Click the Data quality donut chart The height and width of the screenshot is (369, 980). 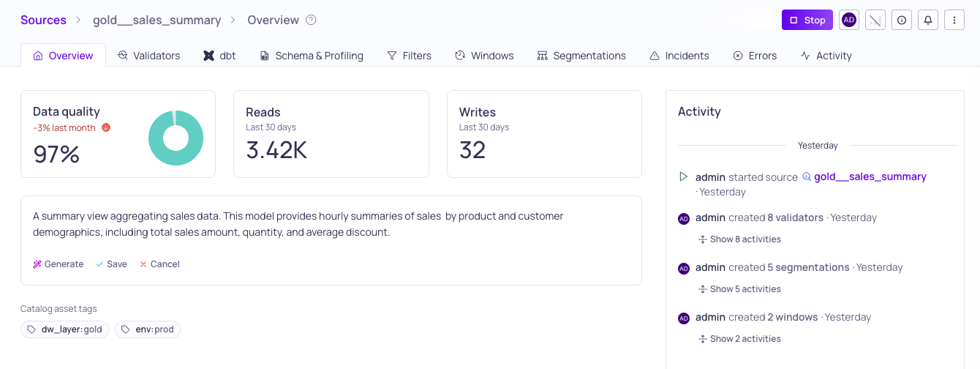tap(176, 138)
